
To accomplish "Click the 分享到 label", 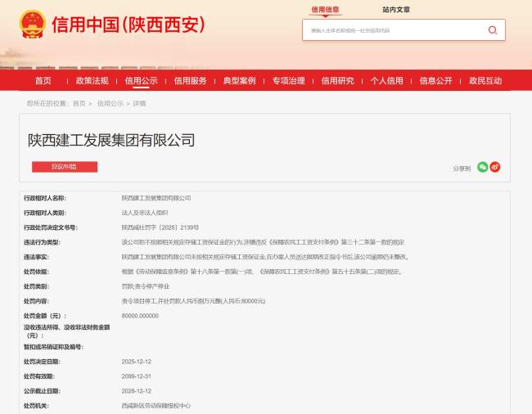I will coord(462,169).
